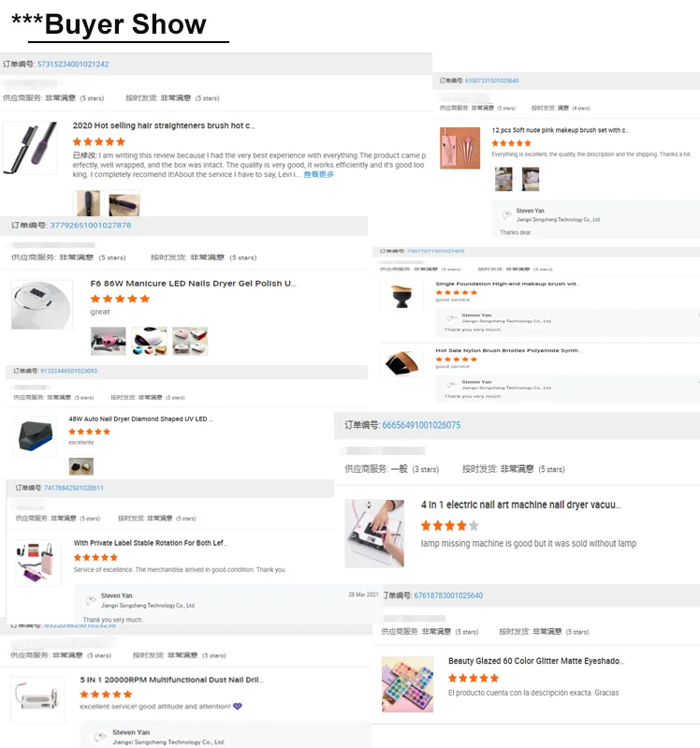The image size is (700, 748).
Task: View pink nail drill review photo
Action: [x=109, y=341]
